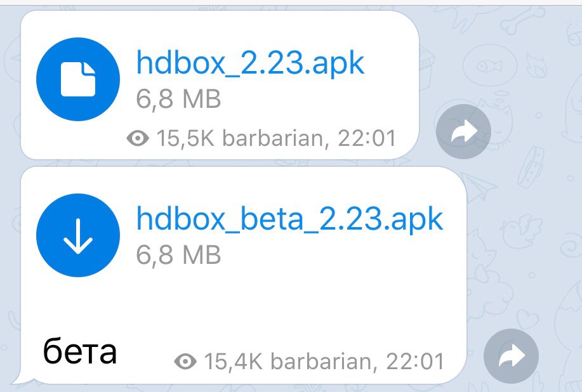The width and height of the screenshot is (582, 392).
Task: Click the hdbox_beta_2.23.apk file name
Action: pyautogui.click(x=290, y=219)
